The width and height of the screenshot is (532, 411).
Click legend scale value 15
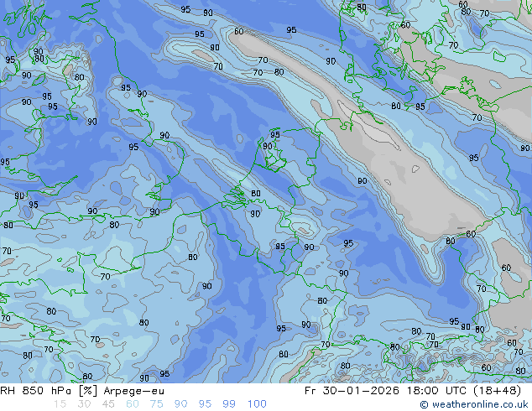pyautogui.click(x=60, y=404)
